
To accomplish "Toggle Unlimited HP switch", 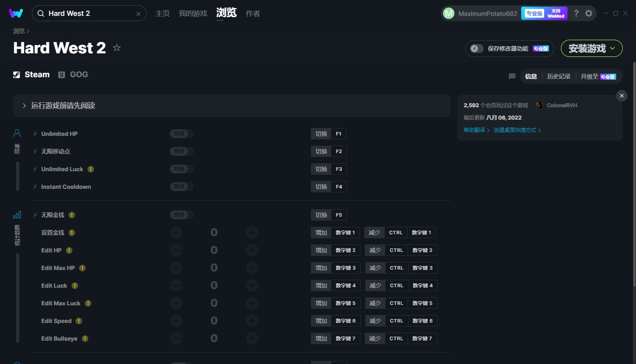I will pyautogui.click(x=182, y=134).
